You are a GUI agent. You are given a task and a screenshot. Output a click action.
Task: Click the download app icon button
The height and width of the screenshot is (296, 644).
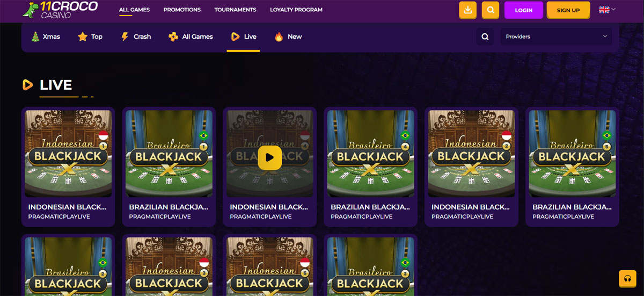467,10
